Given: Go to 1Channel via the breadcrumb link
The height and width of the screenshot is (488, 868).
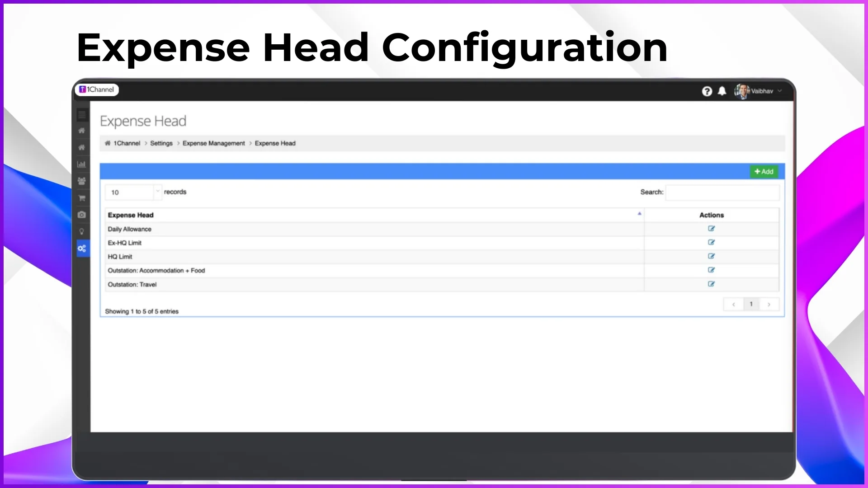Looking at the screenshot, I should point(127,143).
